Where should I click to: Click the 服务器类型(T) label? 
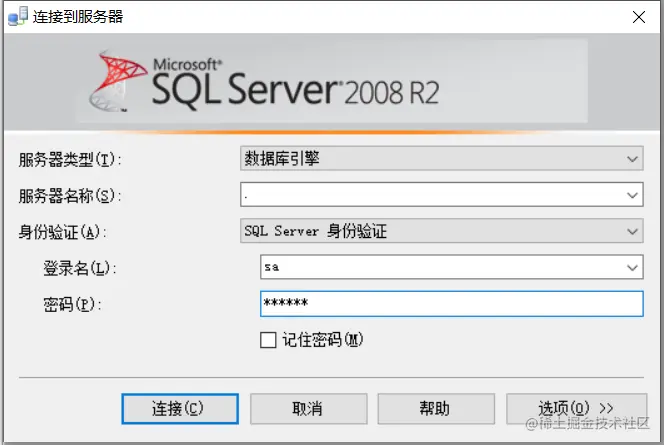[70, 160]
